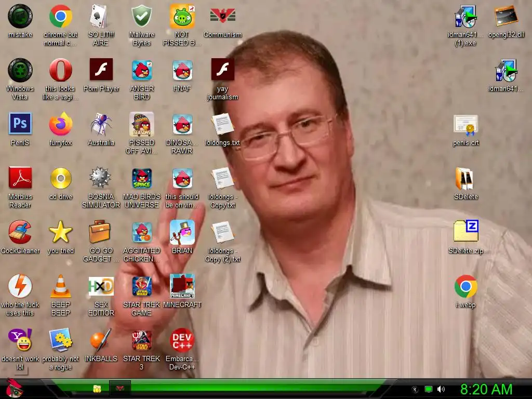Select the 'MAD BIRDS UNIVERSE' Space icon

[x=142, y=178]
